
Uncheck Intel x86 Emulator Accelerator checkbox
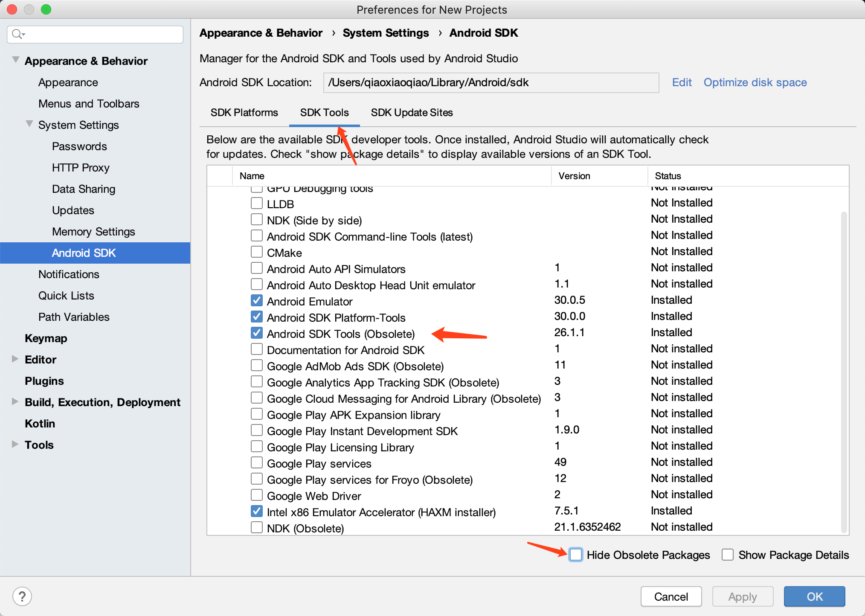[x=256, y=511]
